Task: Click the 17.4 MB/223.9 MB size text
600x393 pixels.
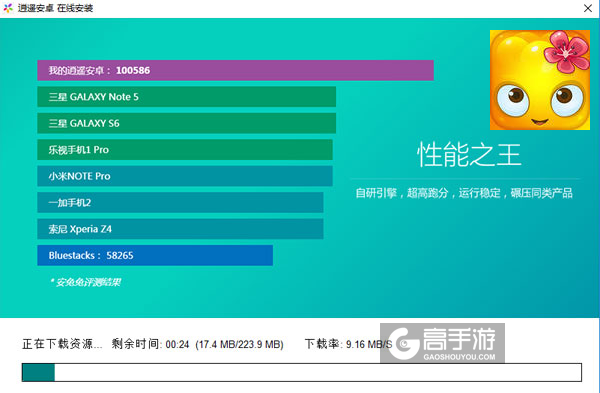Action: [239, 344]
